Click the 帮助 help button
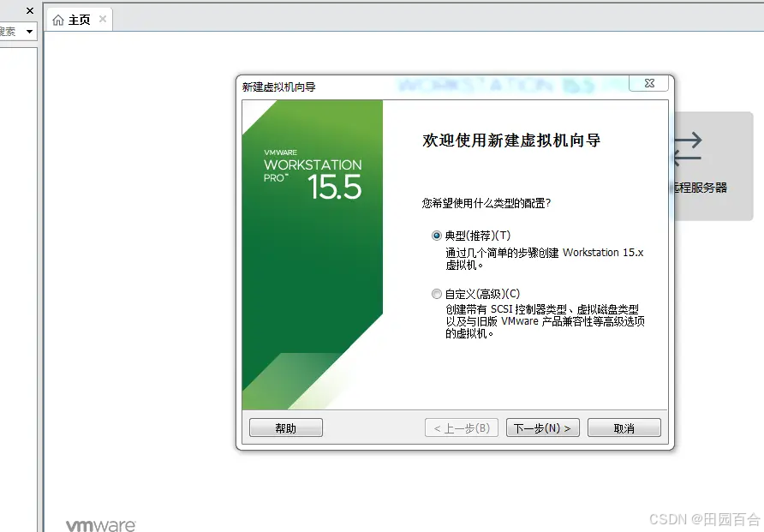This screenshot has width=764, height=532. point(285,427)
